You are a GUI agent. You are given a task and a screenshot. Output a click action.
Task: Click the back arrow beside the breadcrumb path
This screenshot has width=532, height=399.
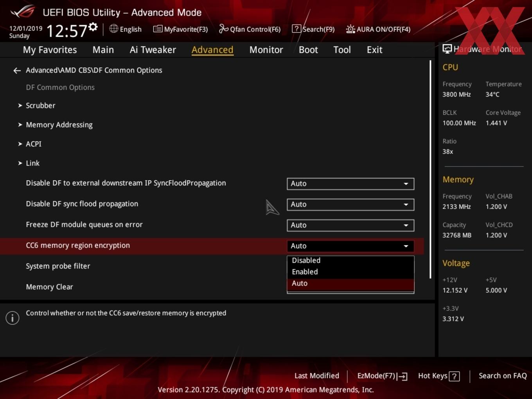17,70
